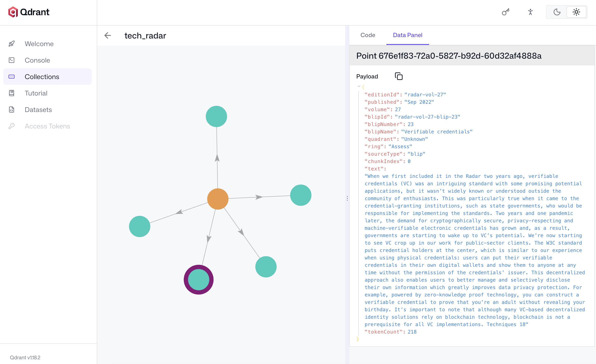Click the editionId value "radar-vol-27"
This screenshot has width=596, height=364.
pos(425,94)
